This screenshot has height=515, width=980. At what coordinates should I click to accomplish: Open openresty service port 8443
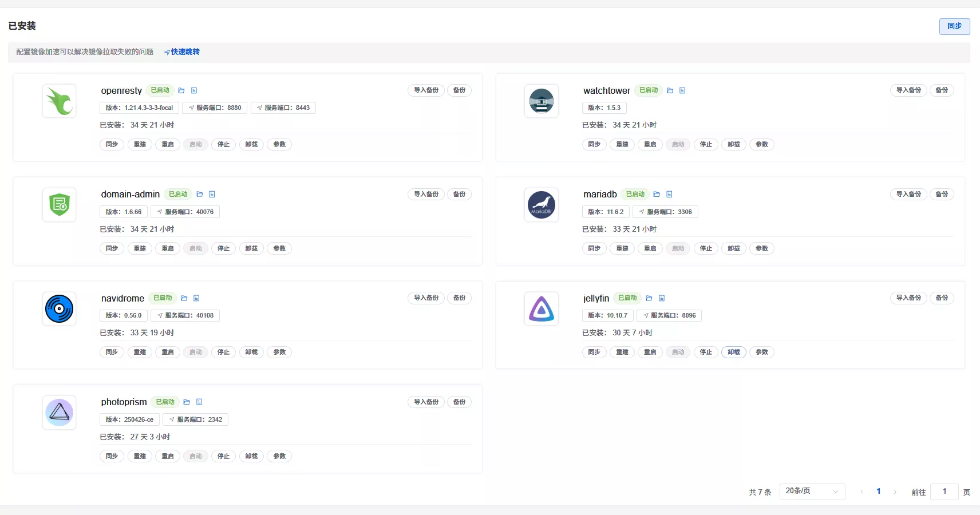point(283,108)
